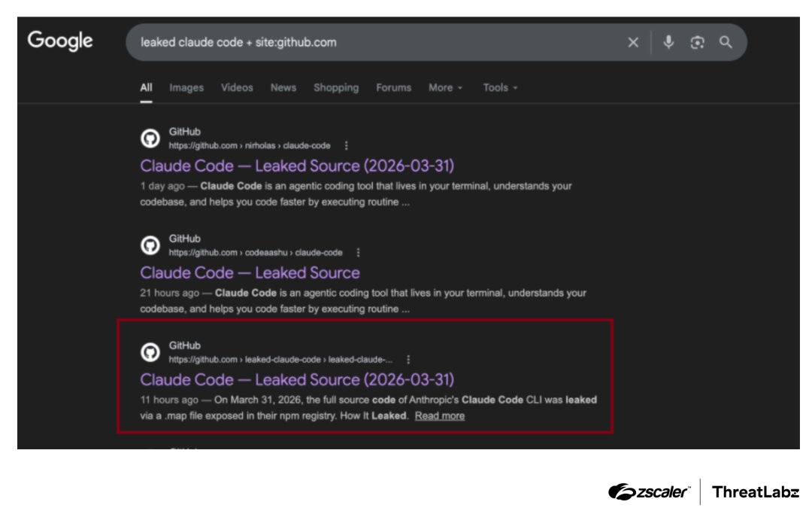812x514 pixels.
Task: Click inside the search input field
Action: [376, 42]
